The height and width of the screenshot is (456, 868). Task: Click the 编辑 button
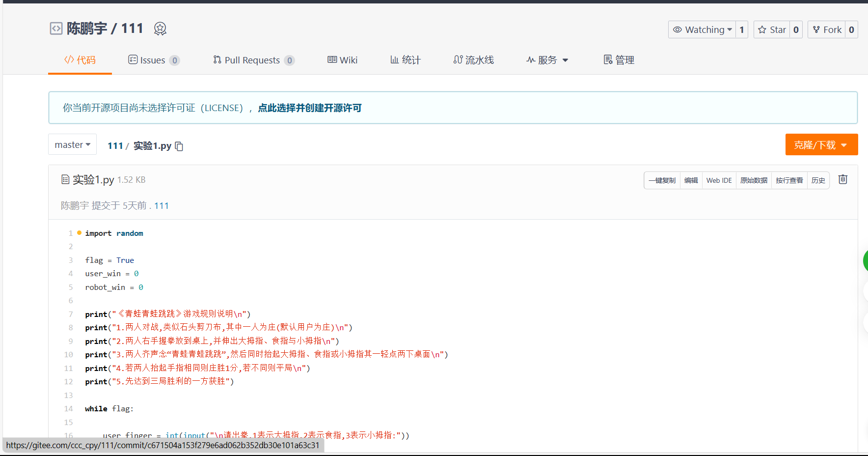[x=691, y=180]
